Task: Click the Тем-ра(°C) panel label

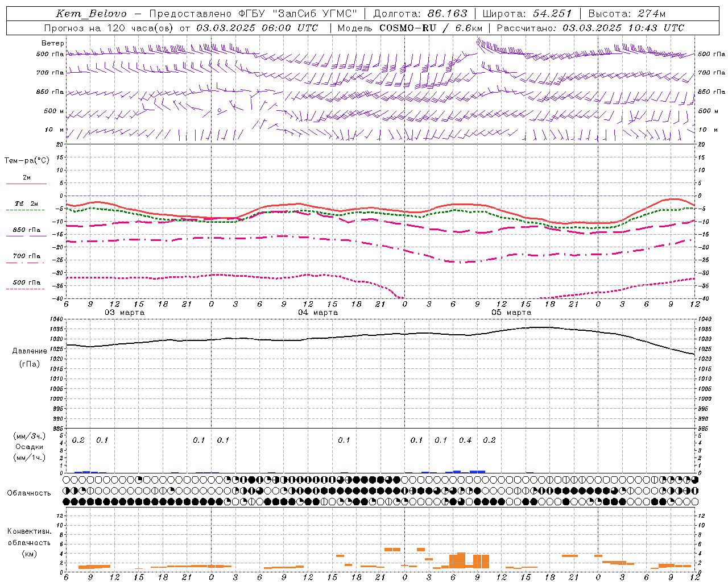Action: point(27,161)
